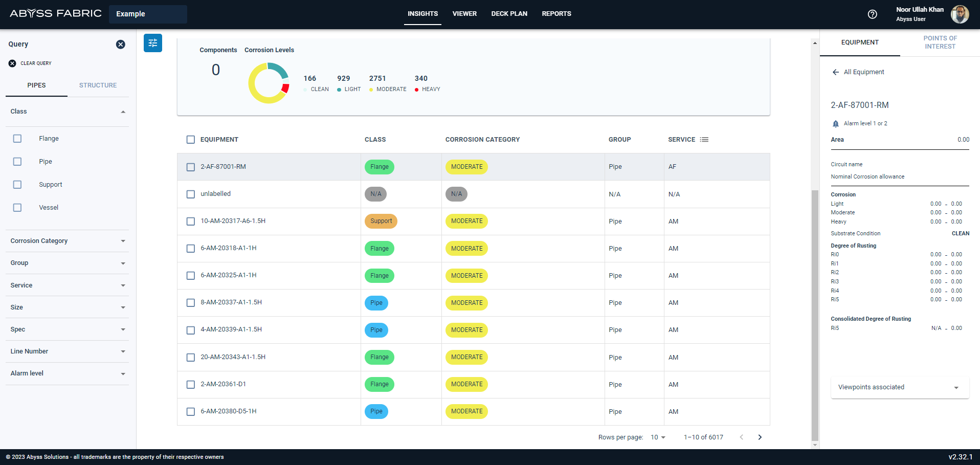
Task: Click the back arrow beside All Equipment
Action: click(836, 72)
